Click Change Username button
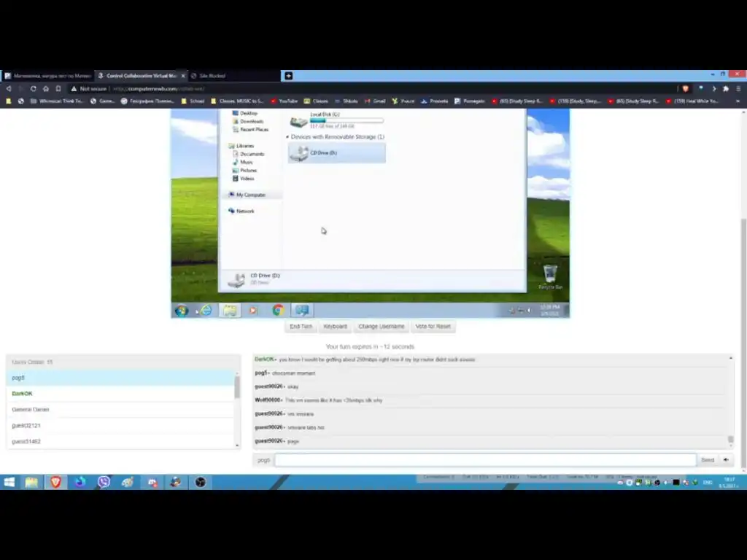Screen dimensions: 747x560 pos(381,326)
